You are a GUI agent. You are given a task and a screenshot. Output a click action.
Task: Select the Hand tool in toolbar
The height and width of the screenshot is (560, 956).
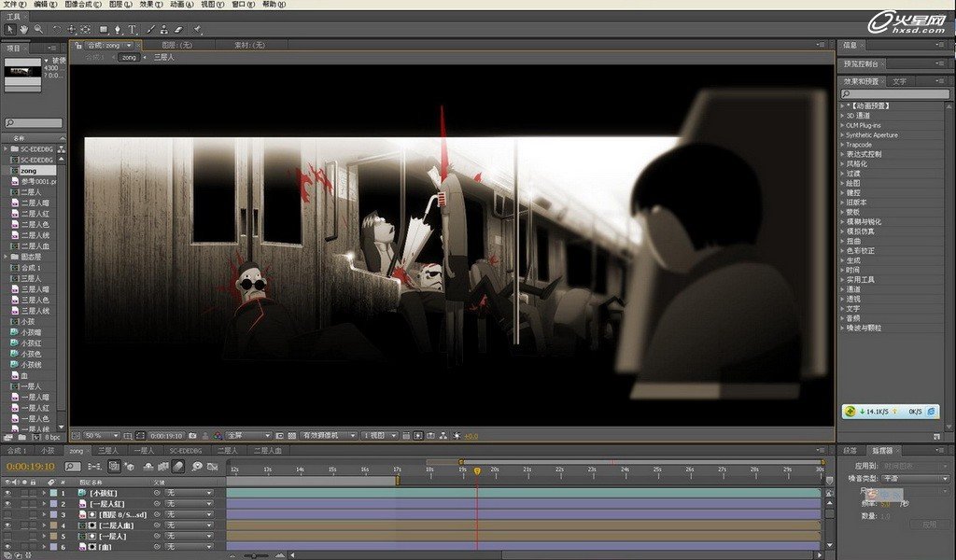(23, 30)
